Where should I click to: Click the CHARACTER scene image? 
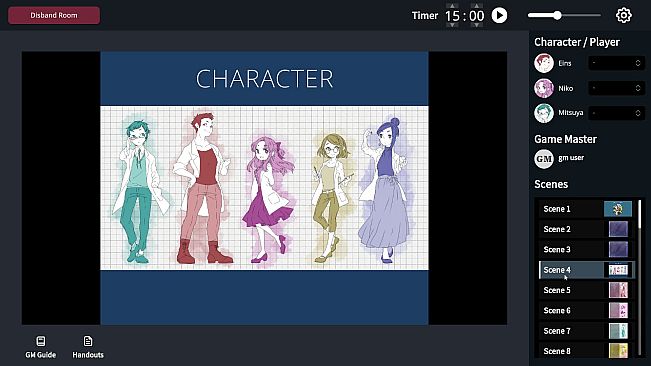coord(264,188)
